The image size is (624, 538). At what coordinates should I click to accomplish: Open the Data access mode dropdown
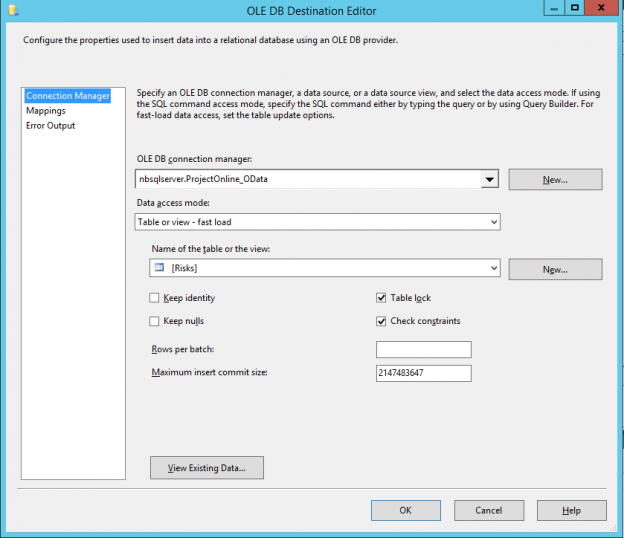[492, 222]
